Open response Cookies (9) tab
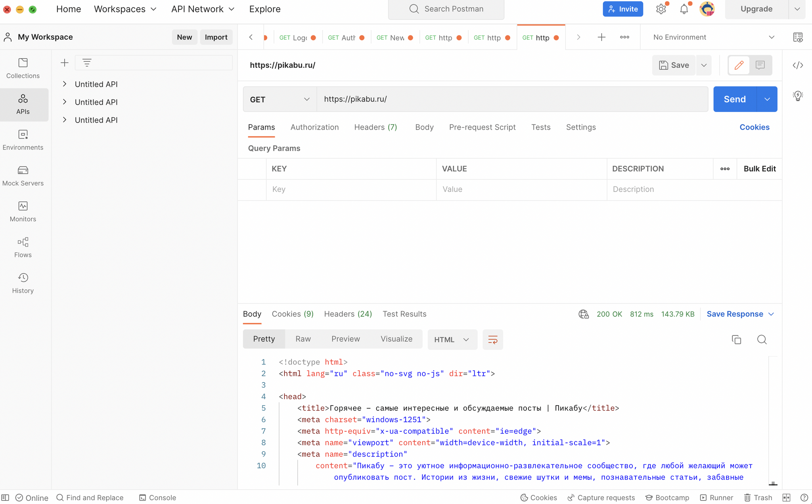 pyautogui.click(x=293, y=314)
